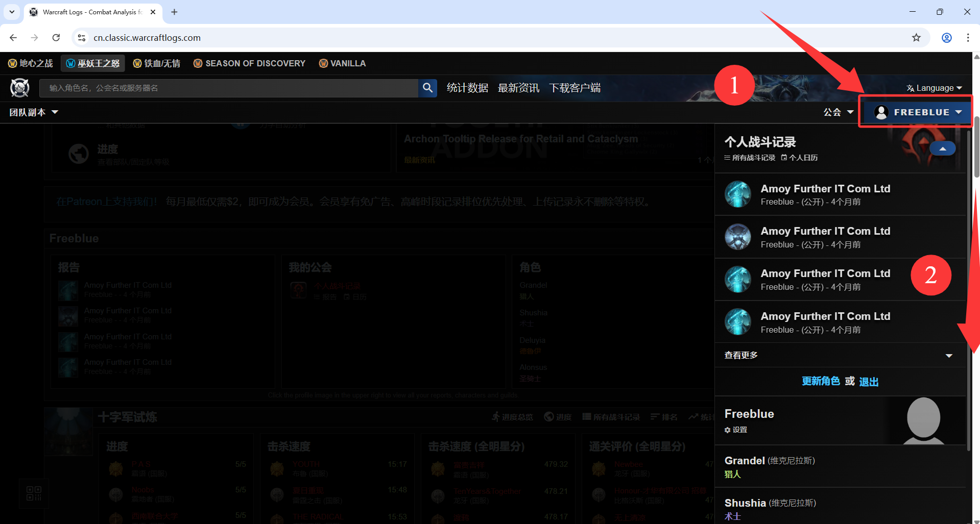Open 所有战斗记录 for 十字军试炼

(x=611, y=417)
